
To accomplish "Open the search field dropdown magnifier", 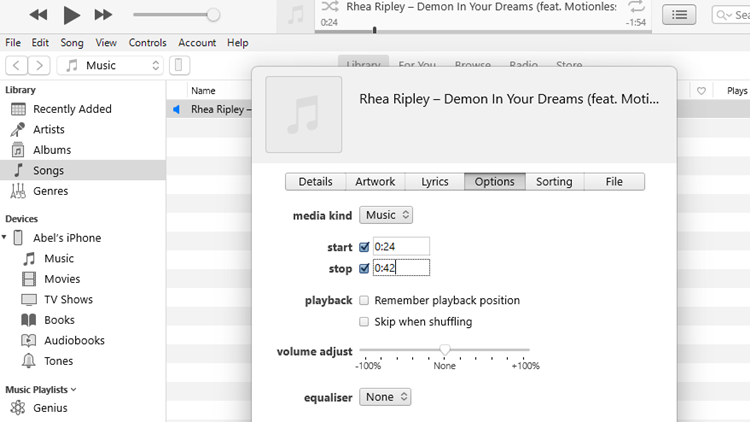I will pos(724,15).
